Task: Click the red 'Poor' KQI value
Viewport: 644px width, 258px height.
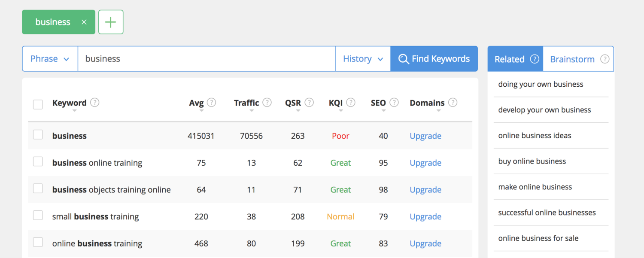Action: click(x=340, y=136)
